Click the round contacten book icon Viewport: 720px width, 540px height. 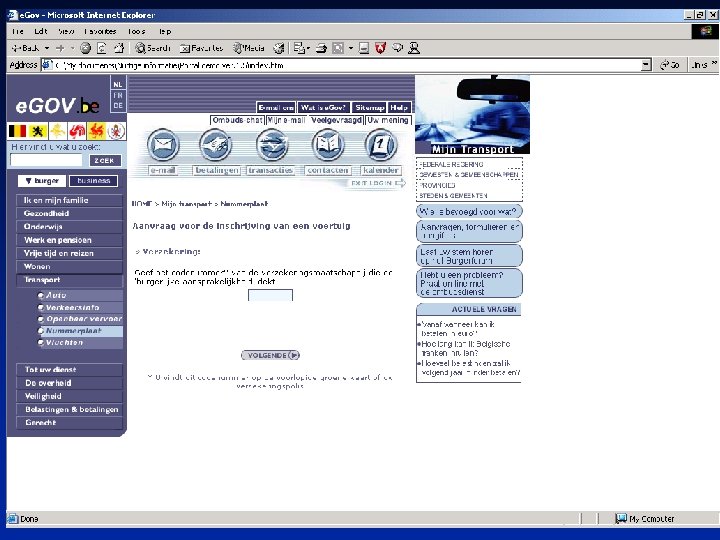(x=327, y=145)
